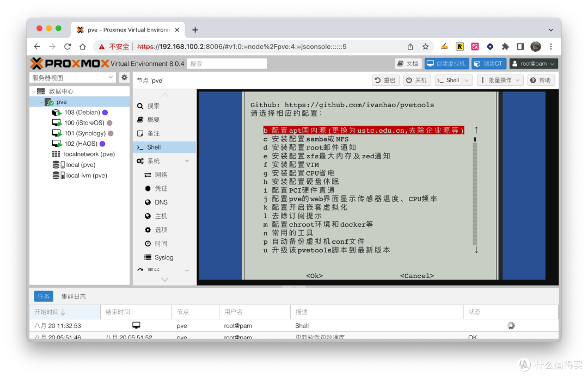Close the pve Proxmox browser tab
588x377 pixels.
(x=177, y=30)
